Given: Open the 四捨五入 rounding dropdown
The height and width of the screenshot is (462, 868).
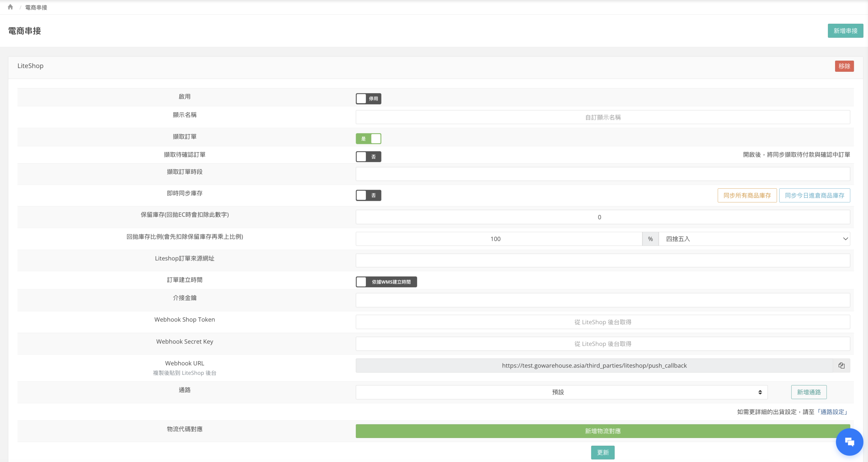Looking at the screenshot, I should pyautogui.click(x=754, y=239).
